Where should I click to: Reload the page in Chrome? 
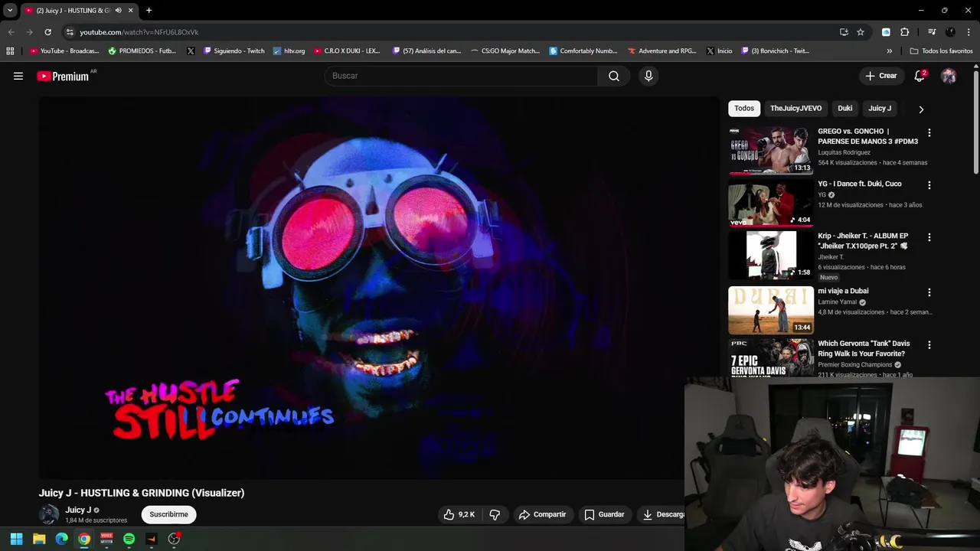tap(47, 32)
